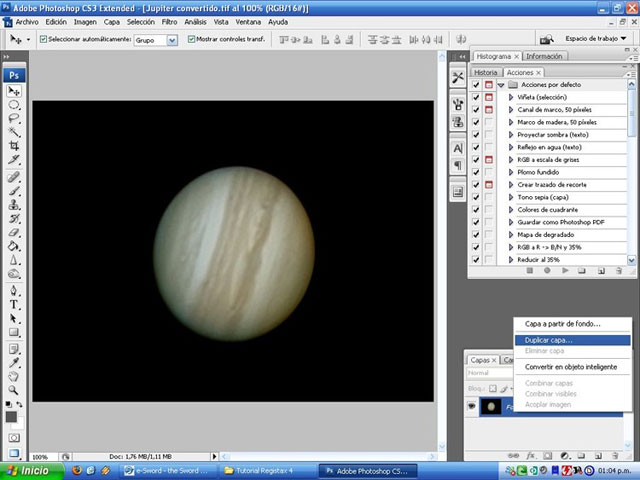This screenshot has height=480, width=640.
Task: Open e-Sword taskbar window
Action: click(170, 471)
